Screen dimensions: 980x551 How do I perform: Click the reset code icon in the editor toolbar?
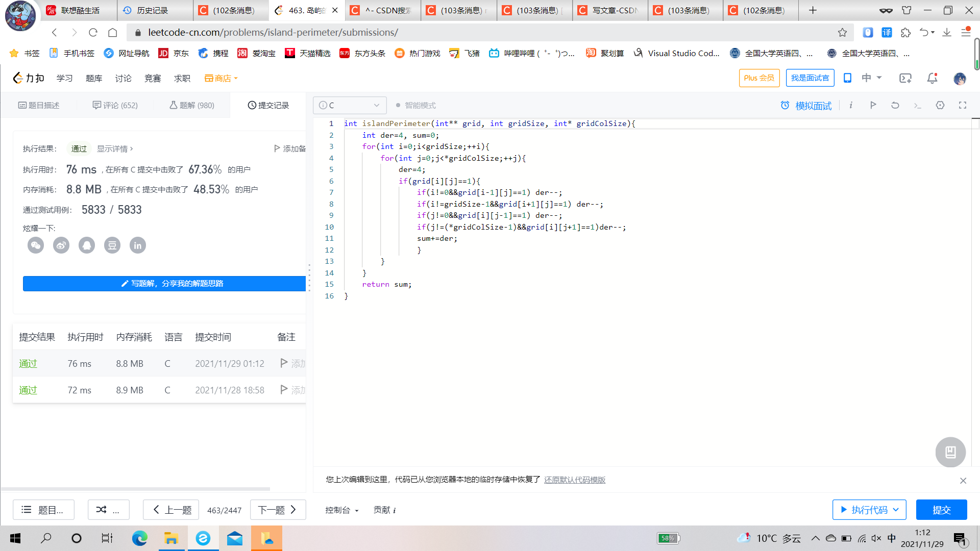tap(895, 105)
